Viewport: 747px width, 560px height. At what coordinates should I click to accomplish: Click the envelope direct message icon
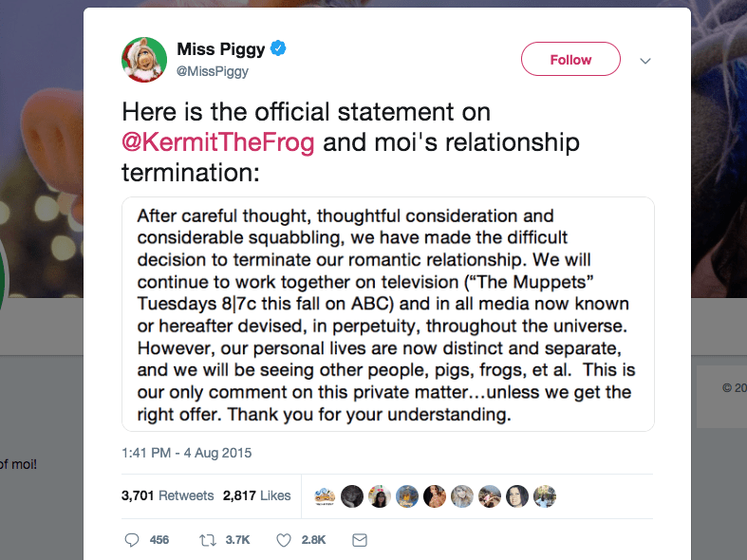(359, 540)
